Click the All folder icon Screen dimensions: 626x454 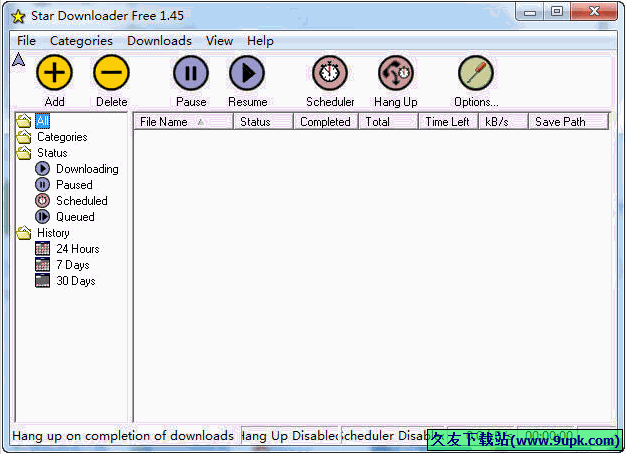[x=24, y=121]
